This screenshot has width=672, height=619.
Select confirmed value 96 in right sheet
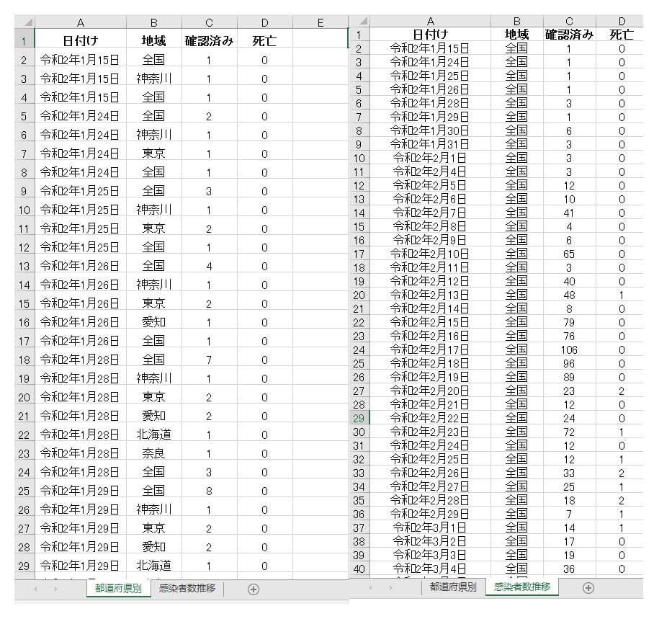point(569,363)
